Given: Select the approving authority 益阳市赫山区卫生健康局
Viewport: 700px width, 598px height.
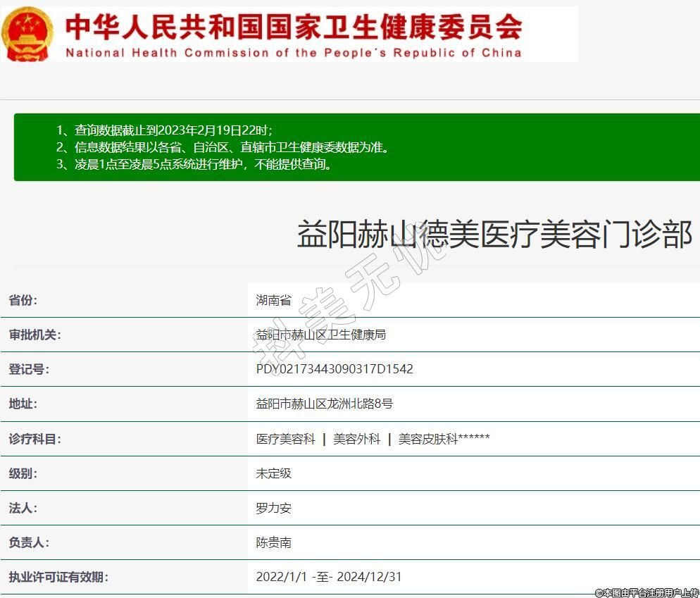Looking at the screenshot, I should [x=320, y=335].
